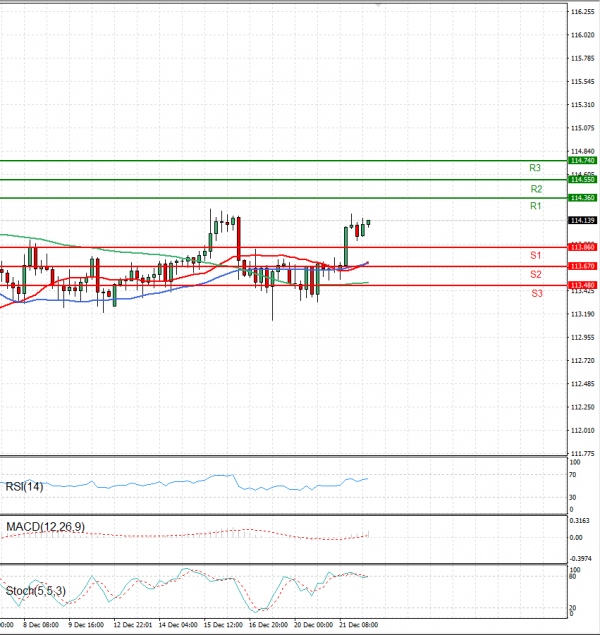Screen dimensions: 600x635
Task: Click the current price tag 114.139
Action: click(582, 220)
